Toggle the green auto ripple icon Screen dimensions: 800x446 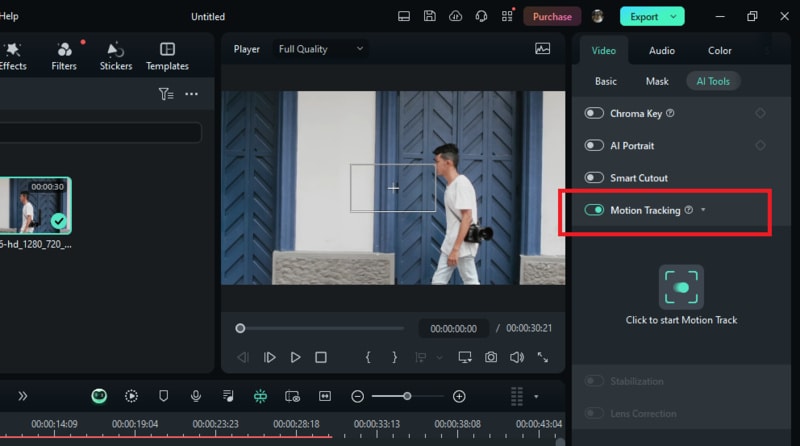[260, 396]
